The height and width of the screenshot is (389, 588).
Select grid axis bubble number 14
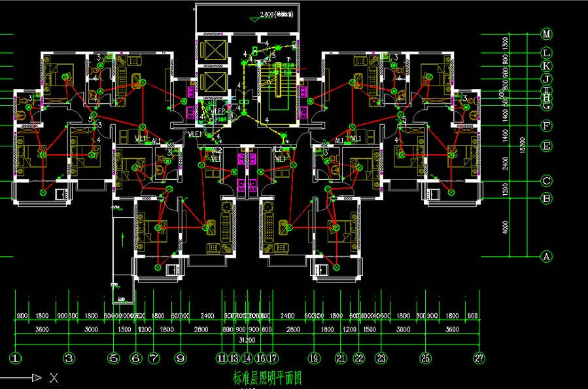click(x=247, y=358)
